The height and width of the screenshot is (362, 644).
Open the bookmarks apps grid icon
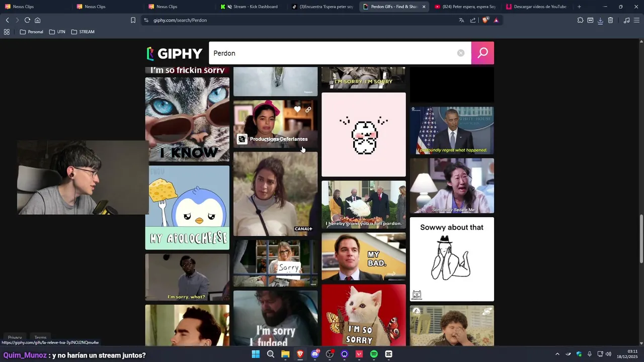point(7,32)
